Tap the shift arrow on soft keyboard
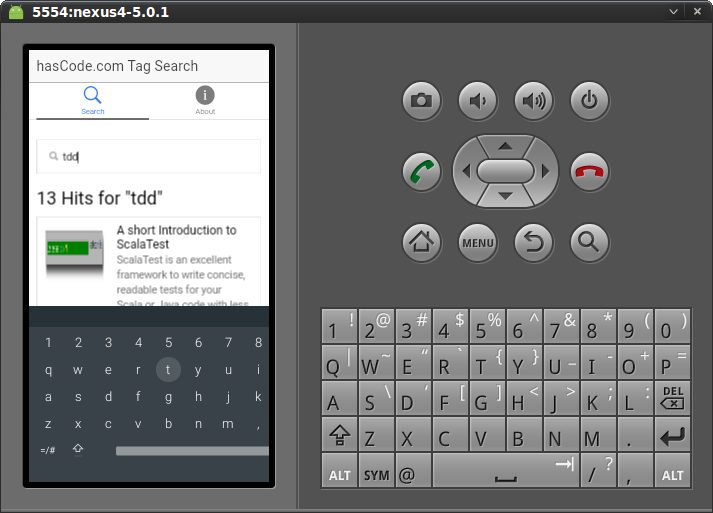713x513 pixels. (78, 449)
